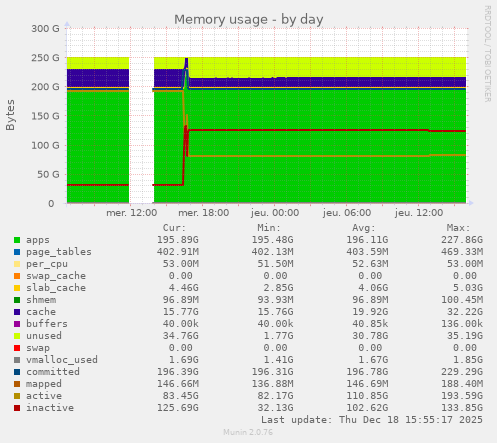Click the jeu. 00:00 time label
This screenshot has width=497, height=443.
(275, 213)
